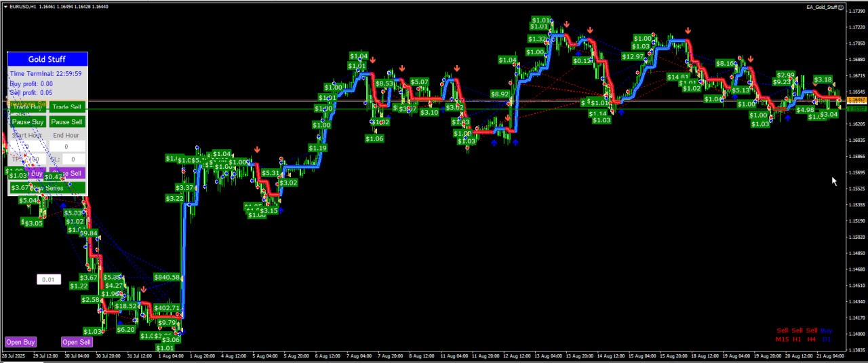Click the purple Close Buy button
This screenshot has width=868, height=363.
point(28,173)
